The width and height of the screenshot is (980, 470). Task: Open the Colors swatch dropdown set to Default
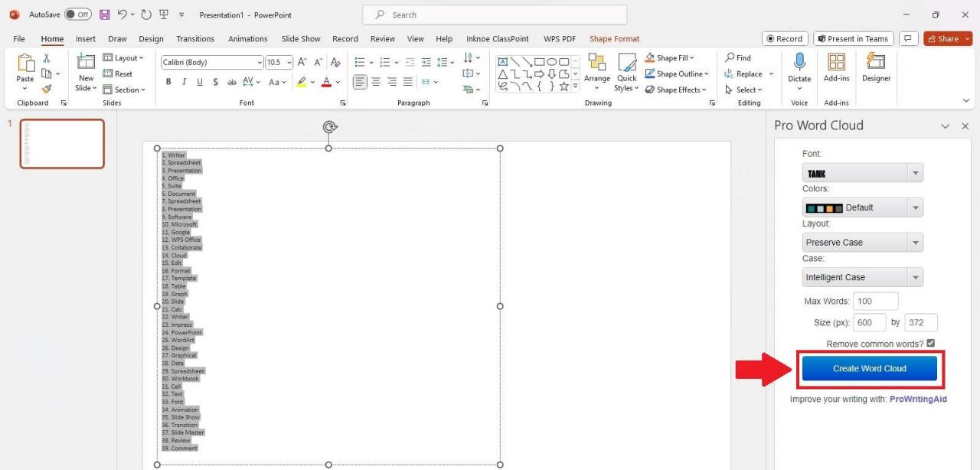915,207
